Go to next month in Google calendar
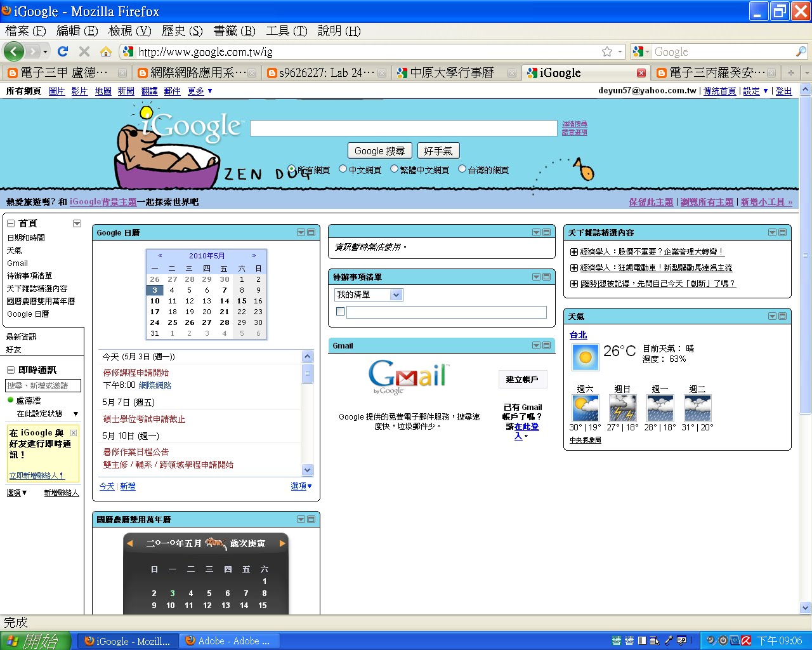812x650 pixels. pyautogui.click(x=254, y=255)
